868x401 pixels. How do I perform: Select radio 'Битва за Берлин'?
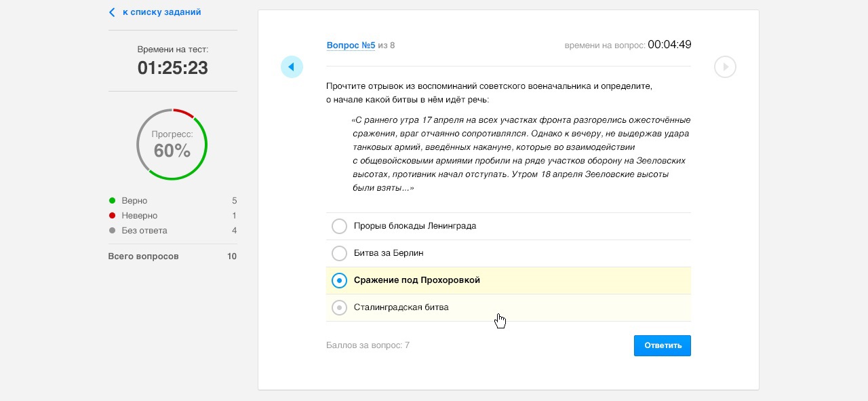[339, 253]
